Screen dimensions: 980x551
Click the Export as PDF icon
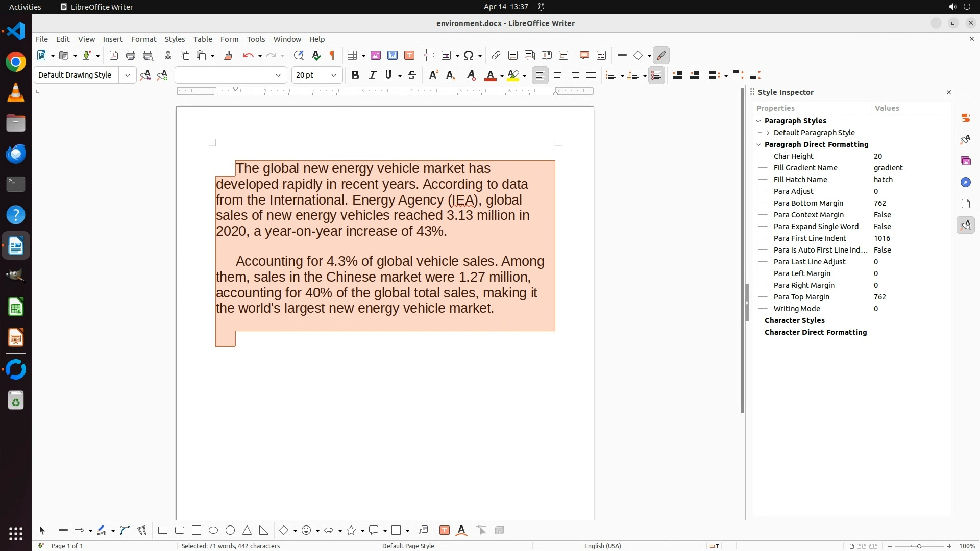point(114,56)
